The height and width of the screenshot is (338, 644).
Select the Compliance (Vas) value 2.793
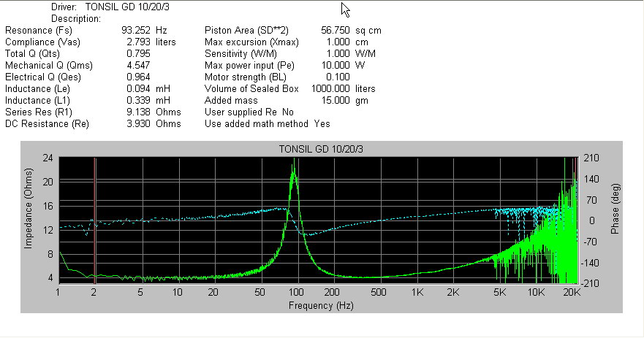[138, 42]
